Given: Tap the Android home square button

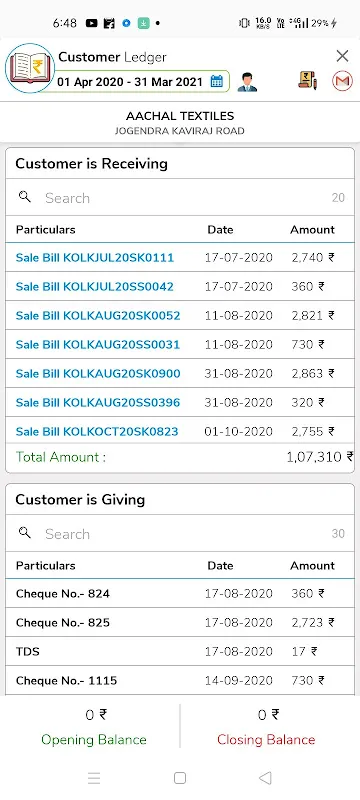Looking at the screenshot, I should tap(179, 778).
